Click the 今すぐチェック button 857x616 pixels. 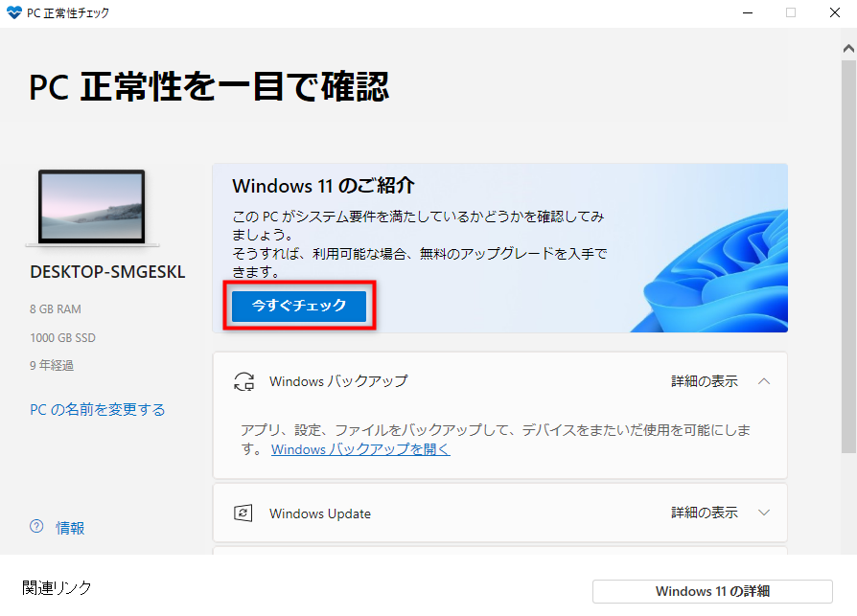pos(299,306)
